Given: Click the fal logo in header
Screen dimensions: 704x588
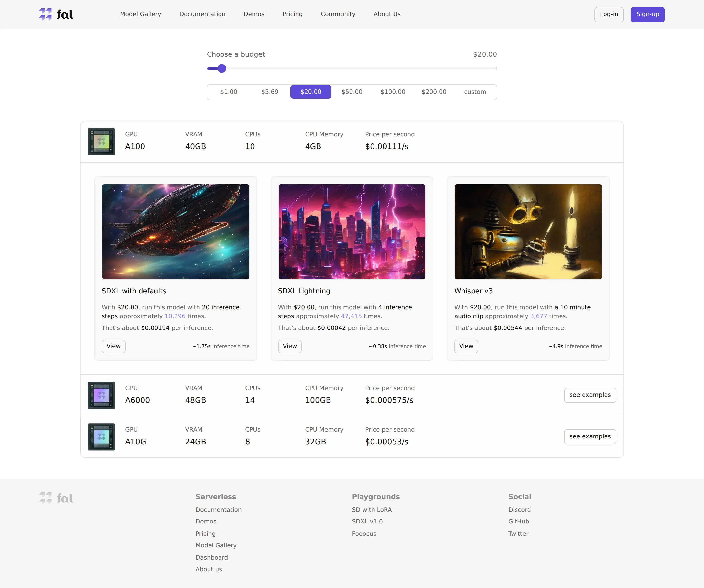Looking at the screenshot, I should tap(56, 14).
